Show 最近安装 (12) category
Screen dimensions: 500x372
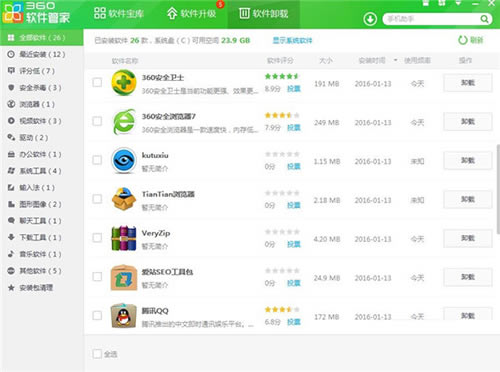[42, 54]
